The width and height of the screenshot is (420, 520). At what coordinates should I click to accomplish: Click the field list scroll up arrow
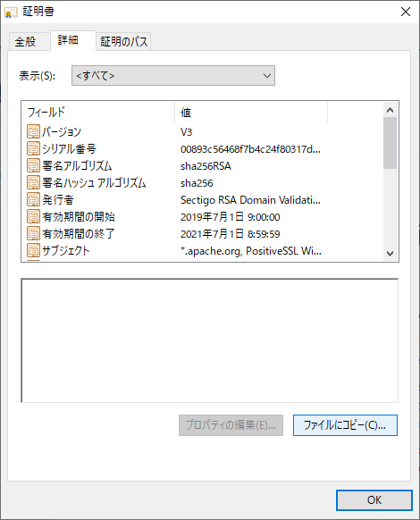tap(391, 110)
